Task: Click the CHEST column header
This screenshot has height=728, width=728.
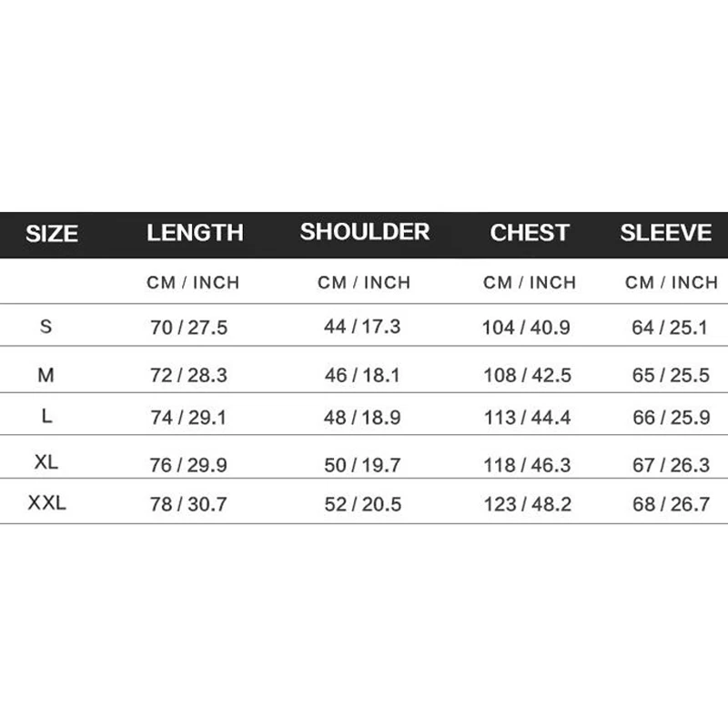Action: point(530,233)
